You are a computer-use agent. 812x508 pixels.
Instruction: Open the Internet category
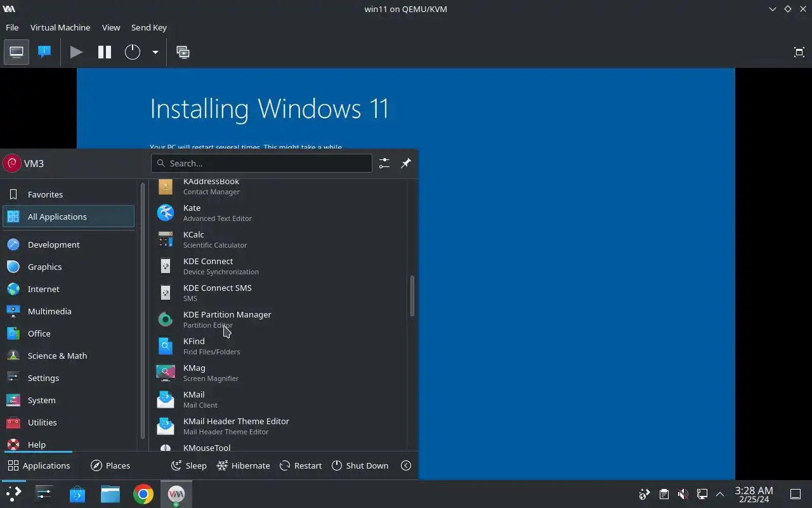tap(69, 289)
